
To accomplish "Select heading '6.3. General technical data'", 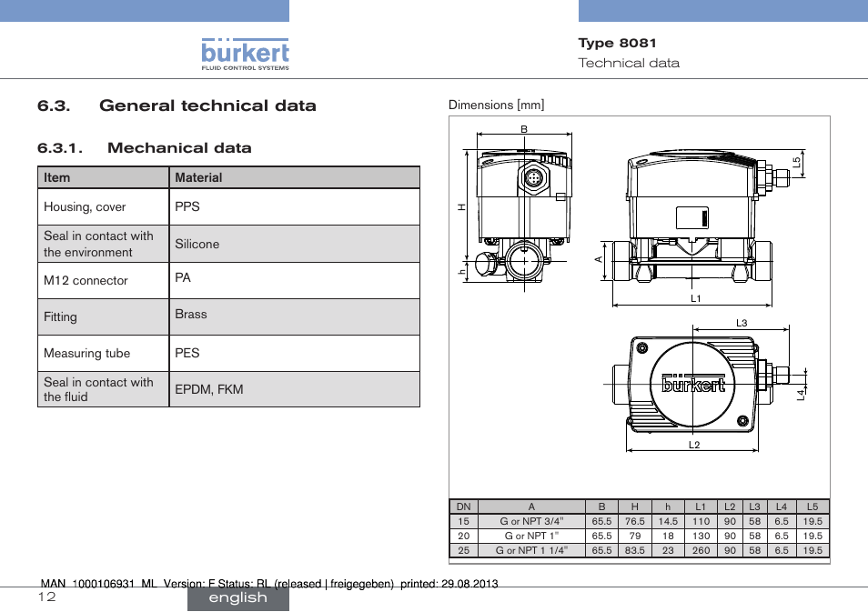I will (x=177, y=105).
